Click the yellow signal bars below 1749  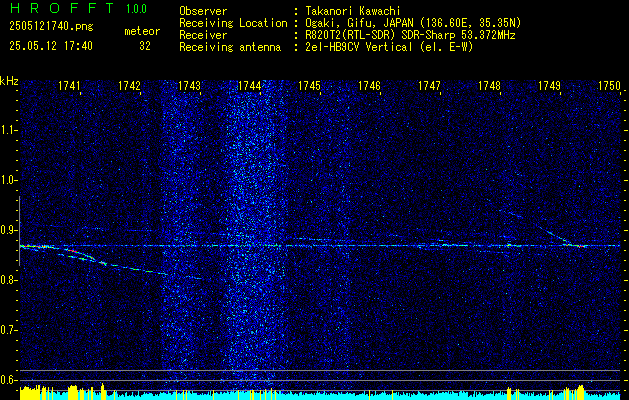coord(574,392)
